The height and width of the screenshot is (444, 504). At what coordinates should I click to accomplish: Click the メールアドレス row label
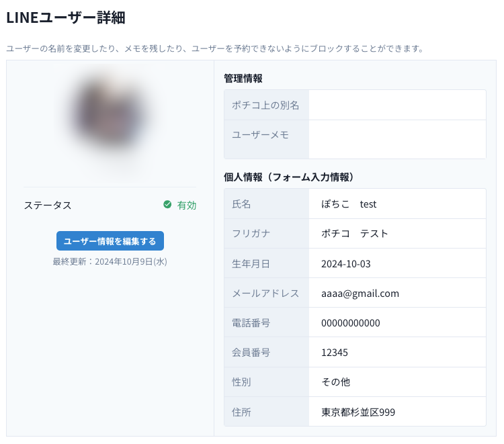pyautogui.click(x=266, y=293)
